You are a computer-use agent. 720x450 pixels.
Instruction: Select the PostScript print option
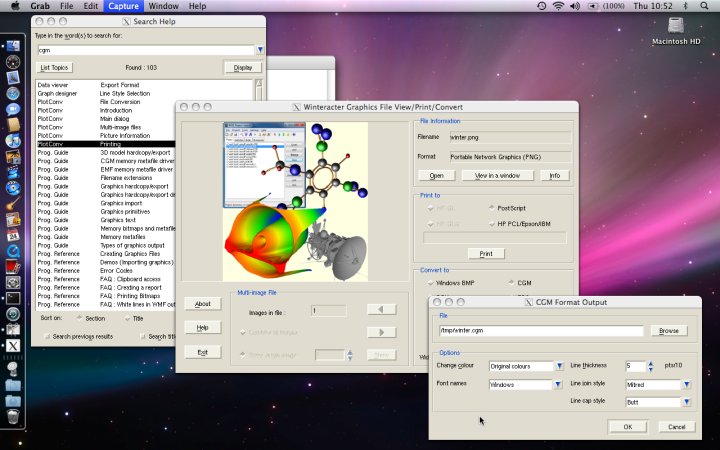click(x=491, y=209)
